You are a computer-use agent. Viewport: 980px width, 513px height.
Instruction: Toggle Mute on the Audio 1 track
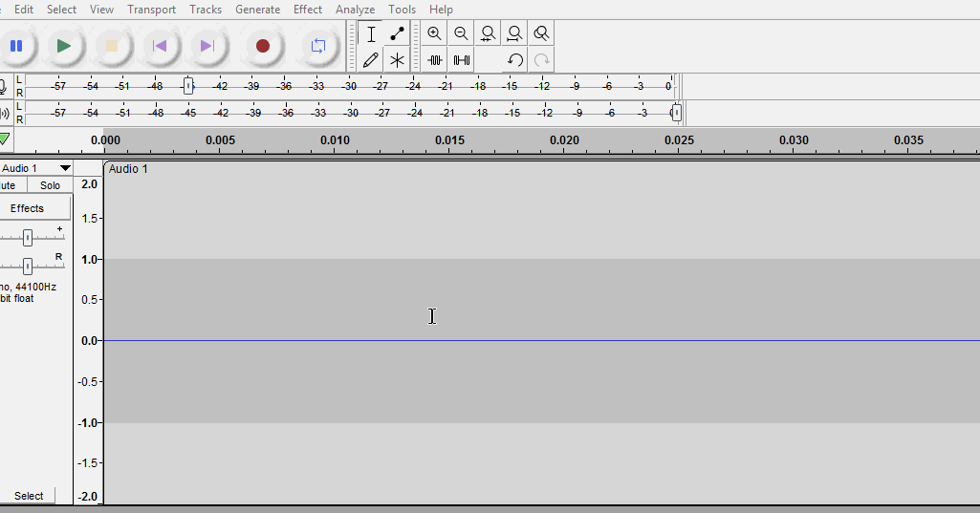pos(12,185)
